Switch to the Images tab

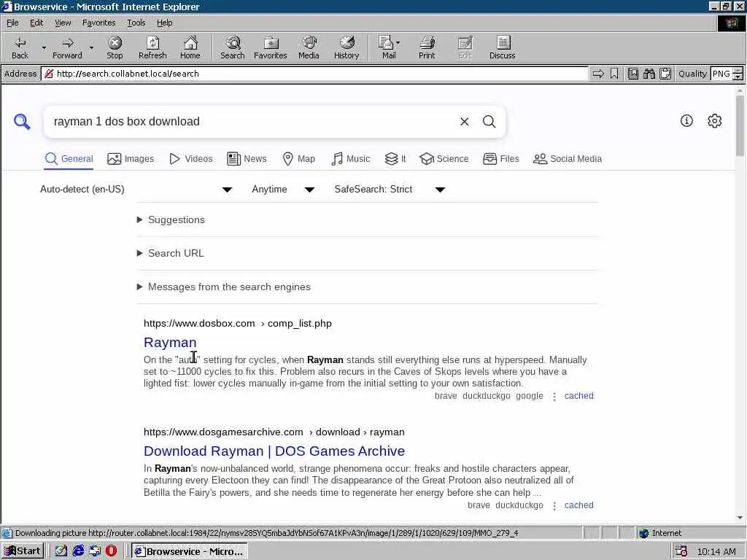pyautogui.click(x=131, y=159)
